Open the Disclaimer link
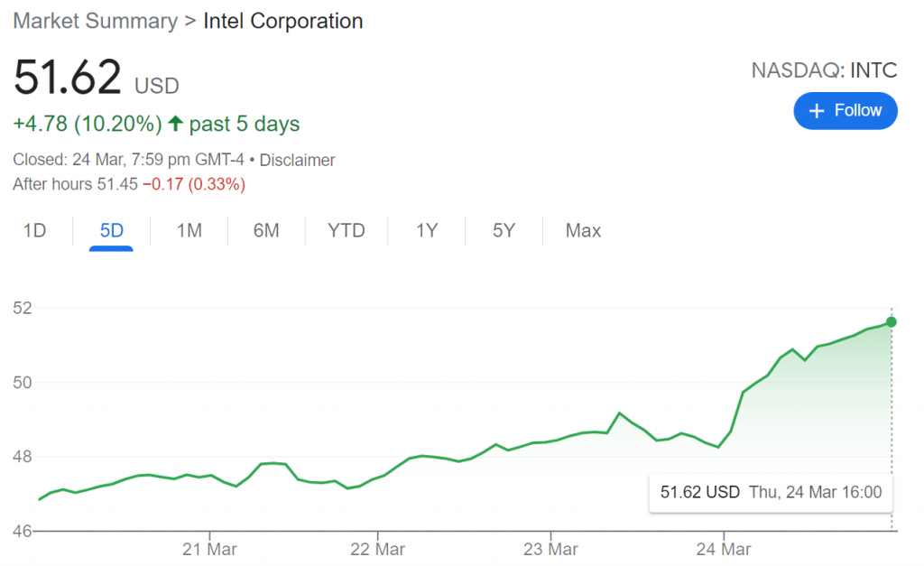The image size is (924, 566). click(x=298, y=161)
